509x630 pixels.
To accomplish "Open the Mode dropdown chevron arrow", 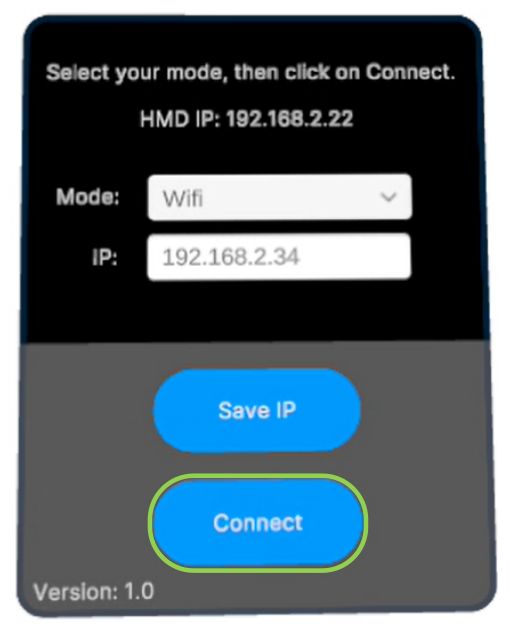I will pos(388,197).
